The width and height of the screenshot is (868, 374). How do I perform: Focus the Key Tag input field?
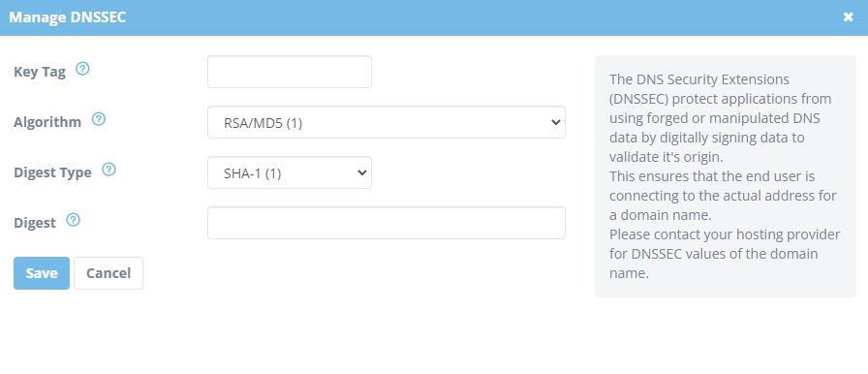pyautogui.click(x=290, y=72)
